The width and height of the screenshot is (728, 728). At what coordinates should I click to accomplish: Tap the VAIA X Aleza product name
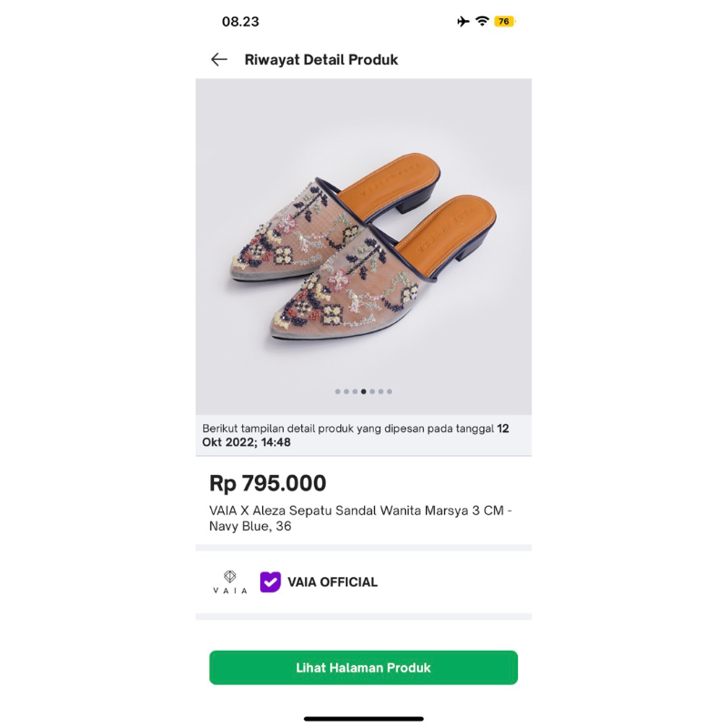tap(360, 518)
